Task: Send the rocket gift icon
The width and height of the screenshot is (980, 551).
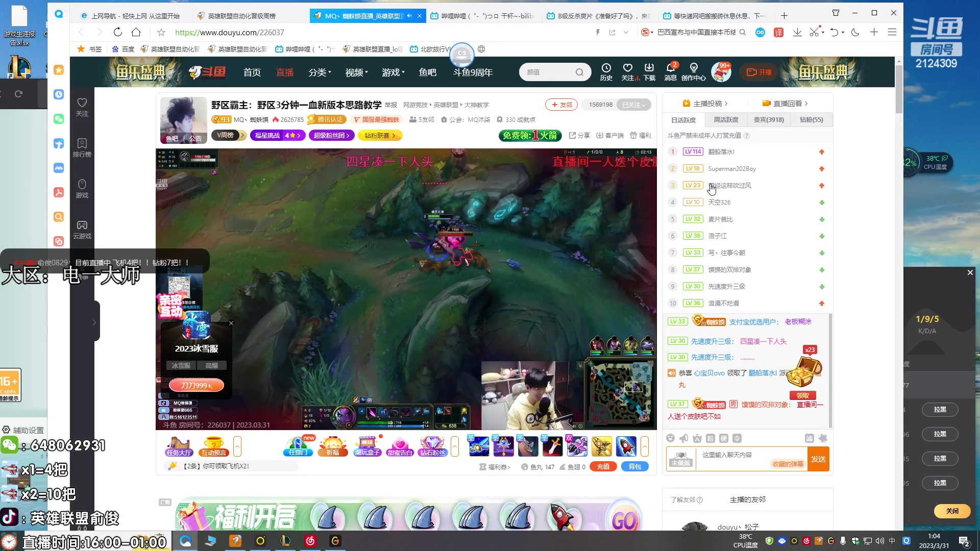Action: [626, 446]
